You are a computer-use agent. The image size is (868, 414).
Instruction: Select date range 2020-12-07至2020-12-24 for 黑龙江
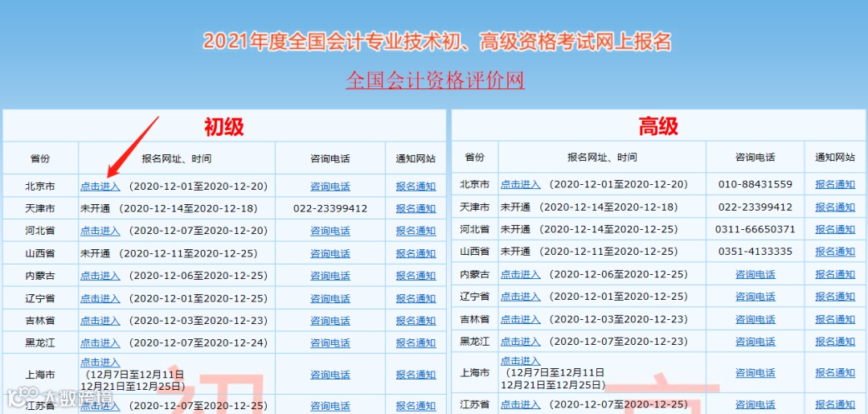click(x=199, y=343)
